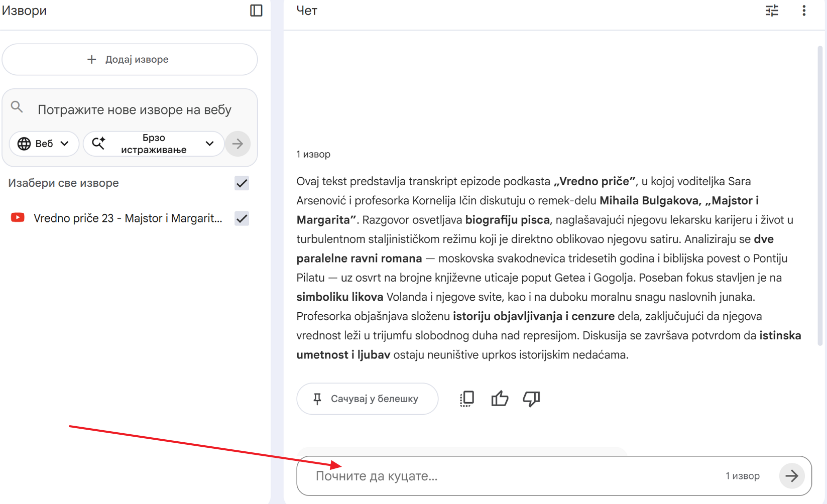Submit web source search arrow
This screenshot has height=504, width=827.
(x=238, y=144)
